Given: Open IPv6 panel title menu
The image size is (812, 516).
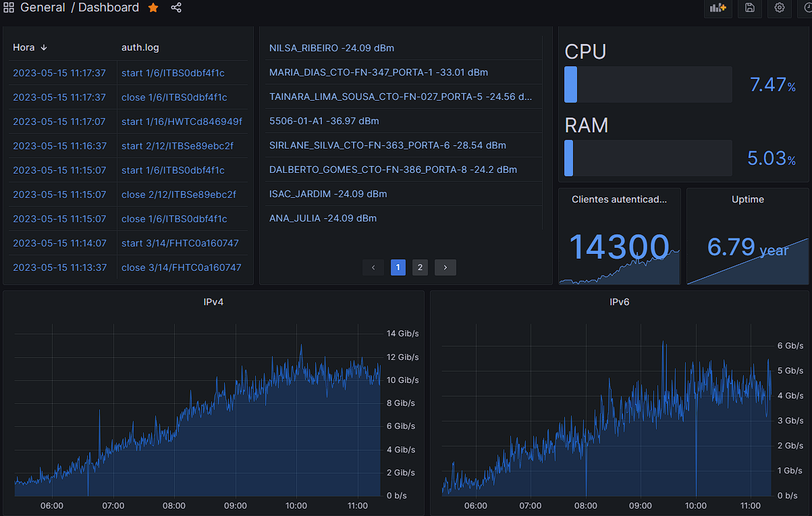Looking at the screenshot, I should pos(619,302).
